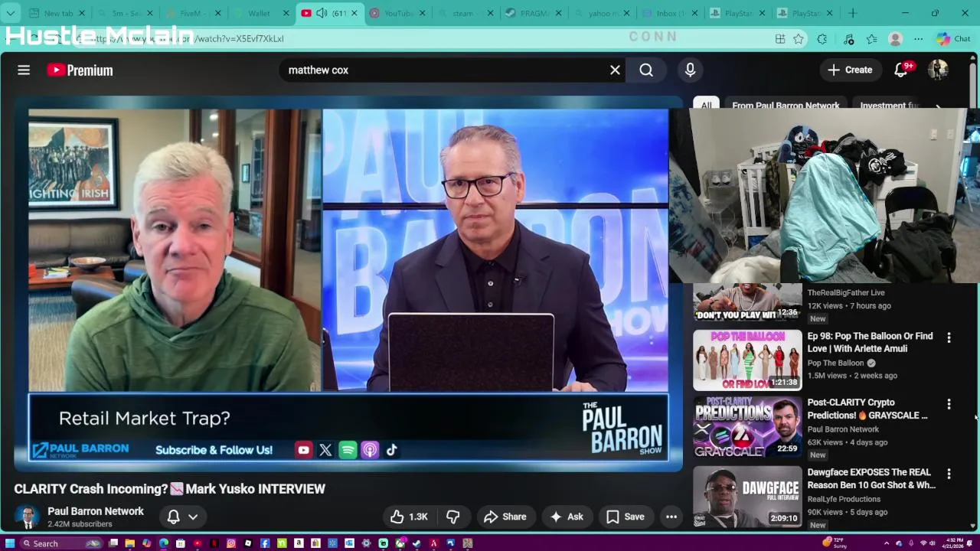Open TheRealBigFather Live video thumbnail

(747, 303)
